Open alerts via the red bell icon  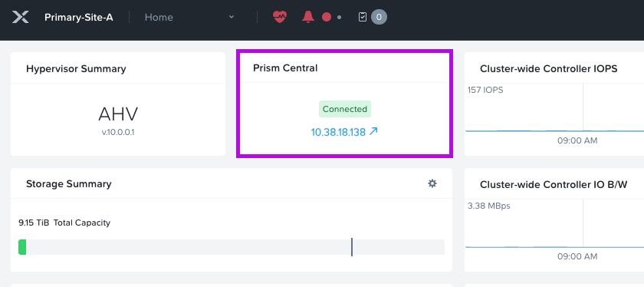click(x=308, y=17)
